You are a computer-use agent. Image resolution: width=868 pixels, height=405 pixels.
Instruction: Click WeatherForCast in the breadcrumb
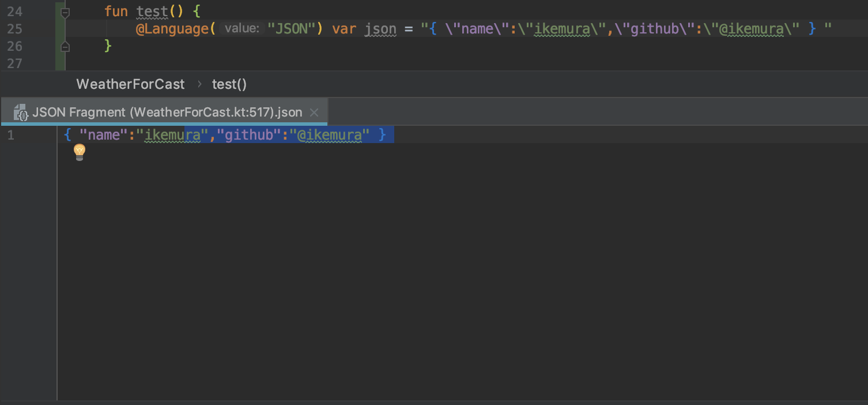click(131, 84)
